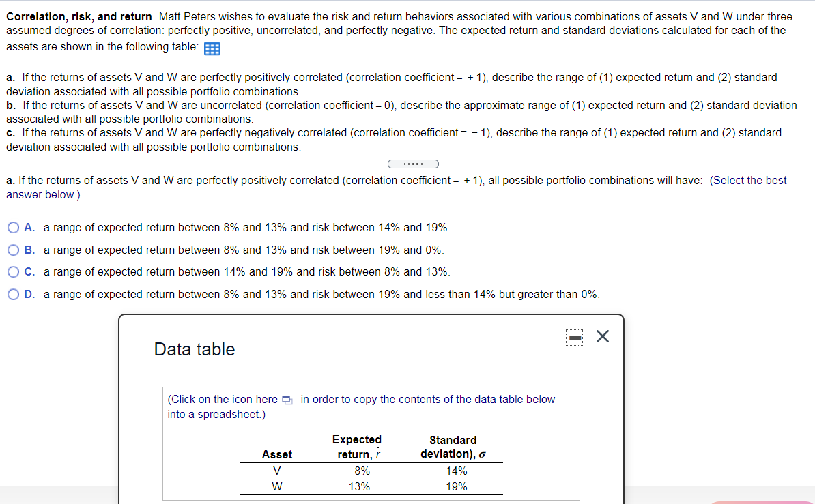Click the copy-to-spreadsheet icon in the Data table dialog
Screen dimensions: 815x504
(287, 399)
